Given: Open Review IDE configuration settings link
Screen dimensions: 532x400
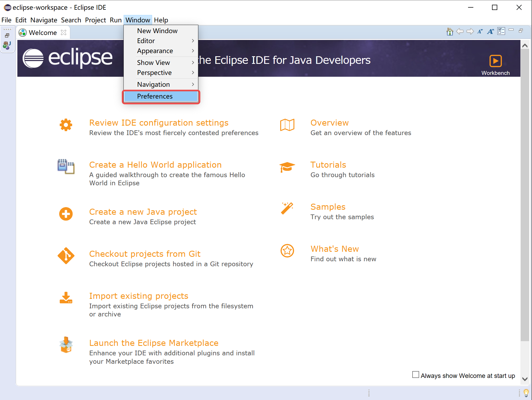Looking at the screenshot, I should pos(159,123).
